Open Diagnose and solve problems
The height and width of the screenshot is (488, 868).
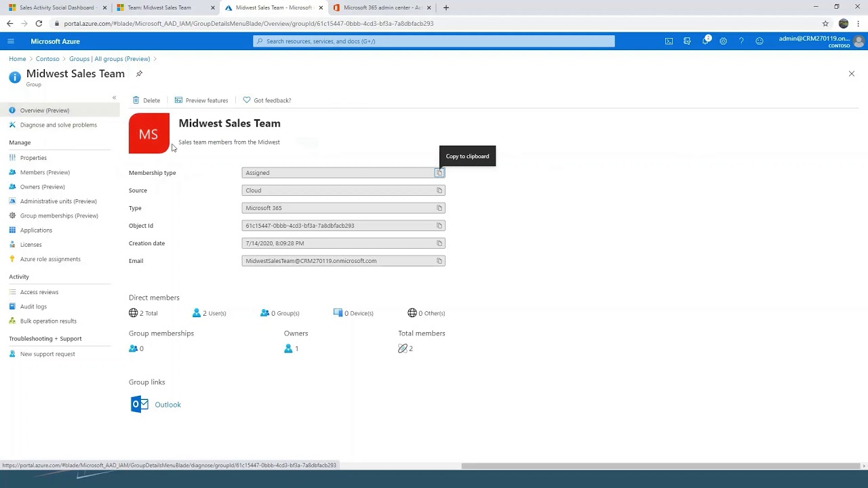[x=60, y=125]
